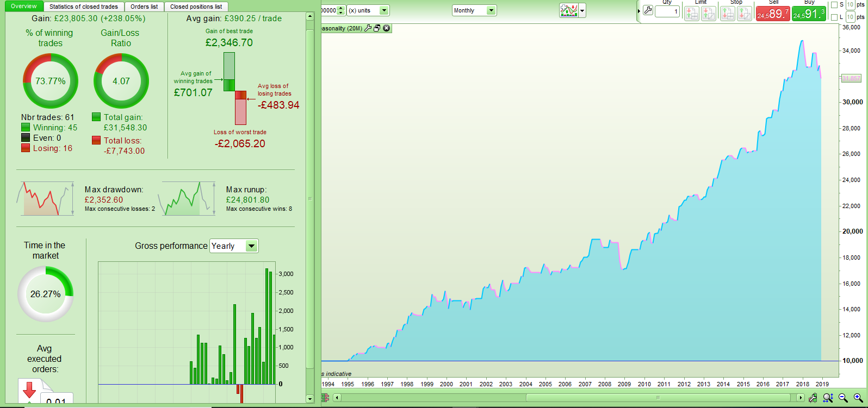
Task: Click Total loss -£7,743.00 value
Action: [x=125, y=151]
